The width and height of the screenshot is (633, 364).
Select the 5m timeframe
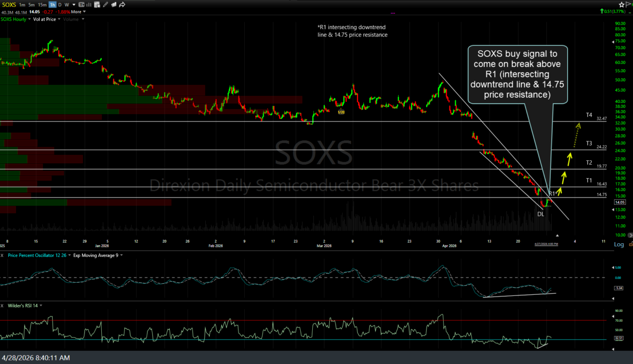31,5
